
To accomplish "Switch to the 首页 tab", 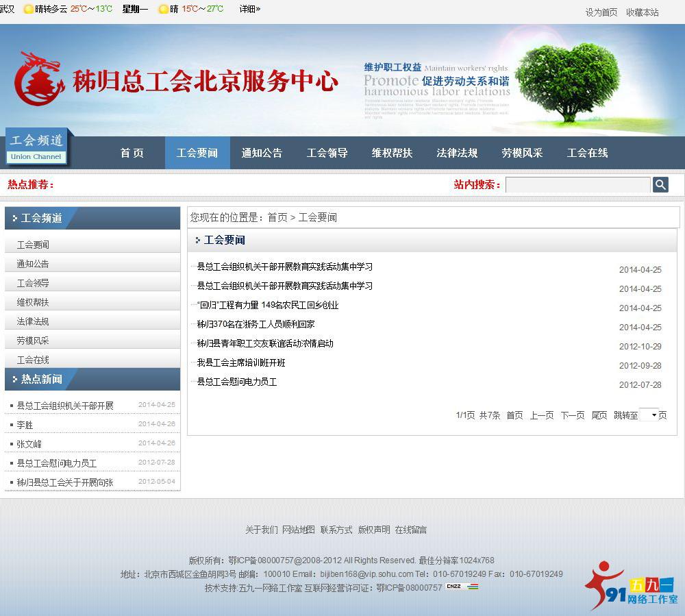I will [132, 153].
